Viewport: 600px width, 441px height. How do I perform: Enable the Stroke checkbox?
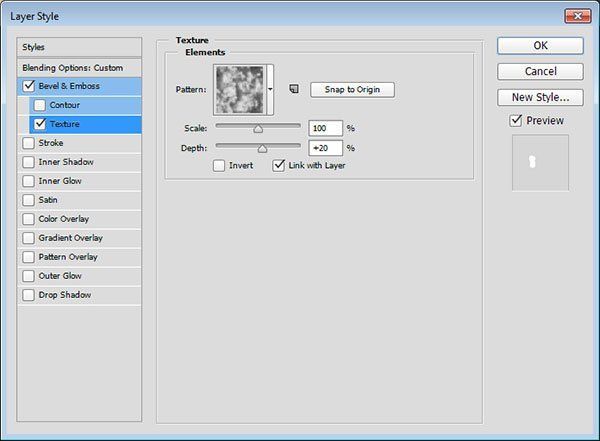point(29,143)
